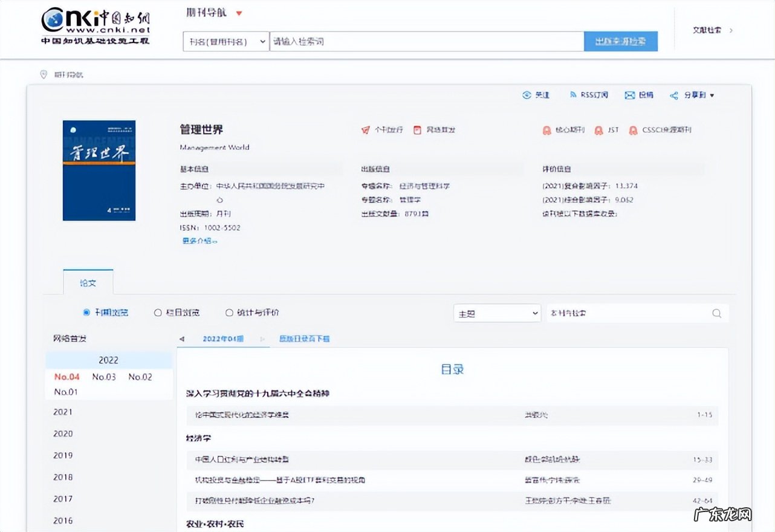Click the 管理世界 journal cover thumbnail
This screenshot has height=532, width=775.
point(99,169)
